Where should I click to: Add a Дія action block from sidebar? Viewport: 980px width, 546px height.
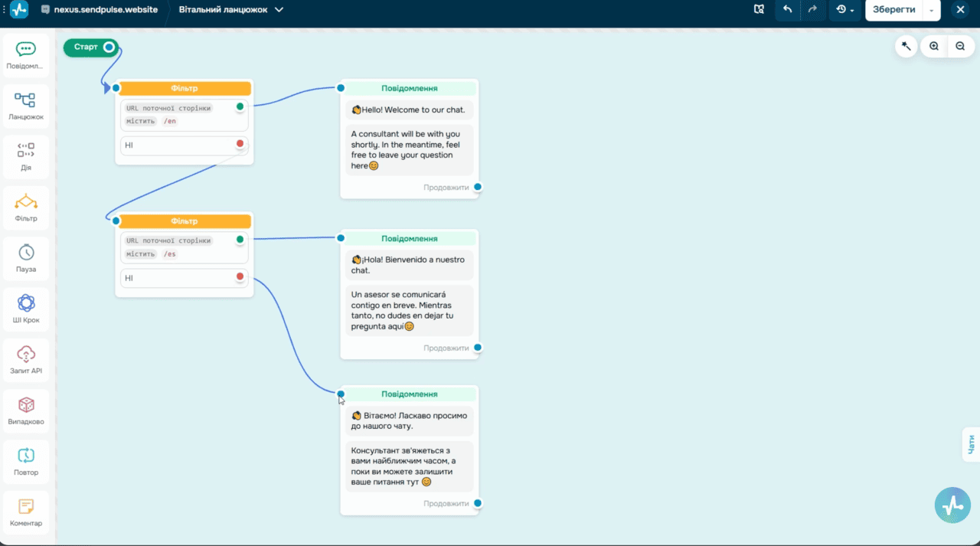[26, 157]
